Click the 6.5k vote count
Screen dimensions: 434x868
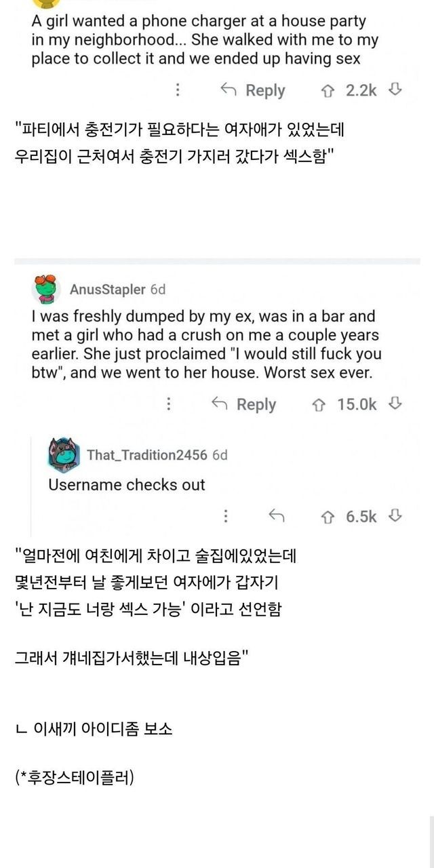point(361,516)
